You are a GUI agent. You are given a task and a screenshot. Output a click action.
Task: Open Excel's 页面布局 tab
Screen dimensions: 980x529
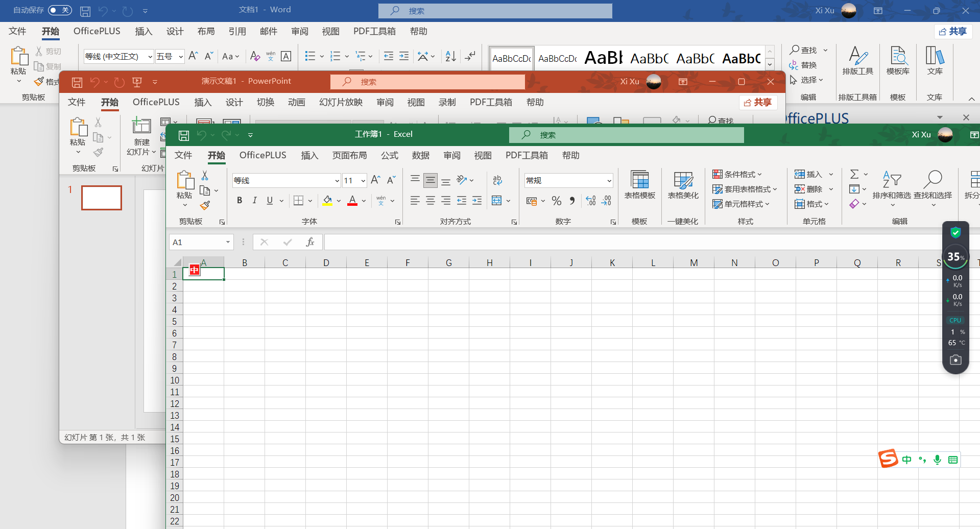coord(349,155)
